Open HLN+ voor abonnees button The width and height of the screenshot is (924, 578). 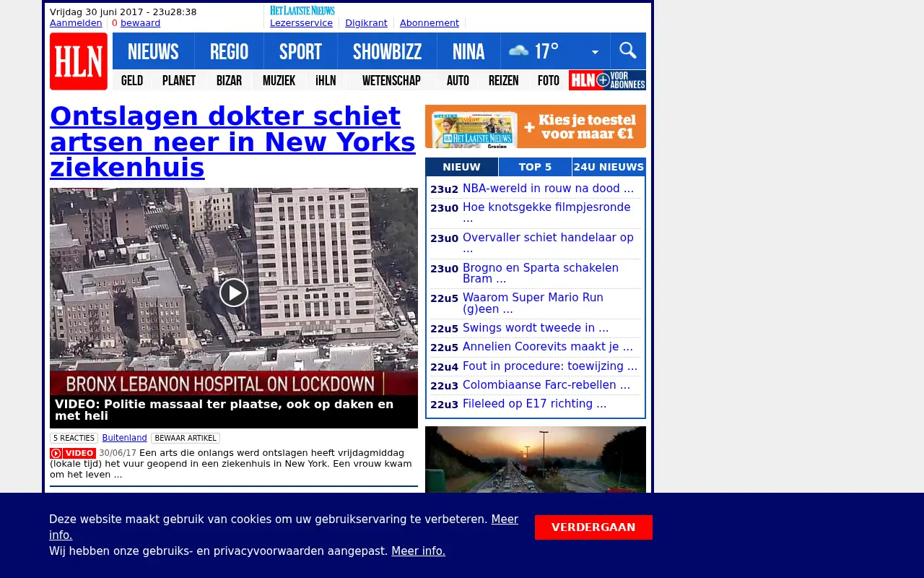tap(607, 80)
